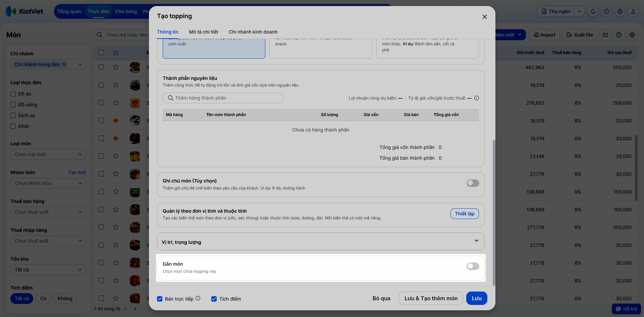The image size is (644, 317).
Task: Click the star icon in table header
Action: 116,52
